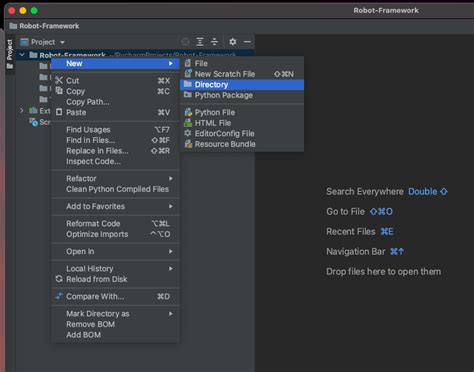Choose EditorConfig File

pos(242,133)
